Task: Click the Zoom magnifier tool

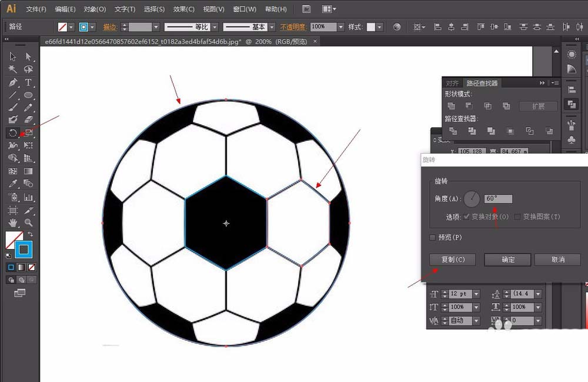Action: tap(28, 222)
